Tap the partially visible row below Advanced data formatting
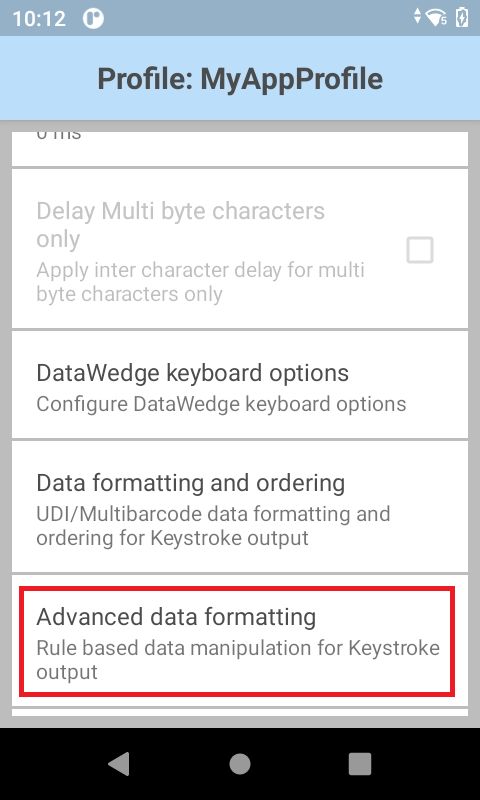Screen dimensions: 480x800 pyautogui.click(x=240, y=712)
